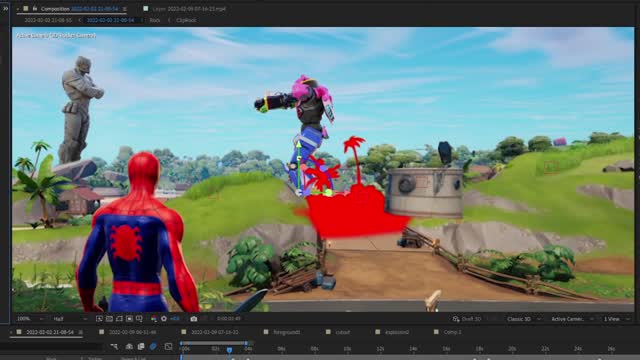Viewport: 640px width, 360px height.
Task: Enable the region of interest button
Action: coord(129,319)
